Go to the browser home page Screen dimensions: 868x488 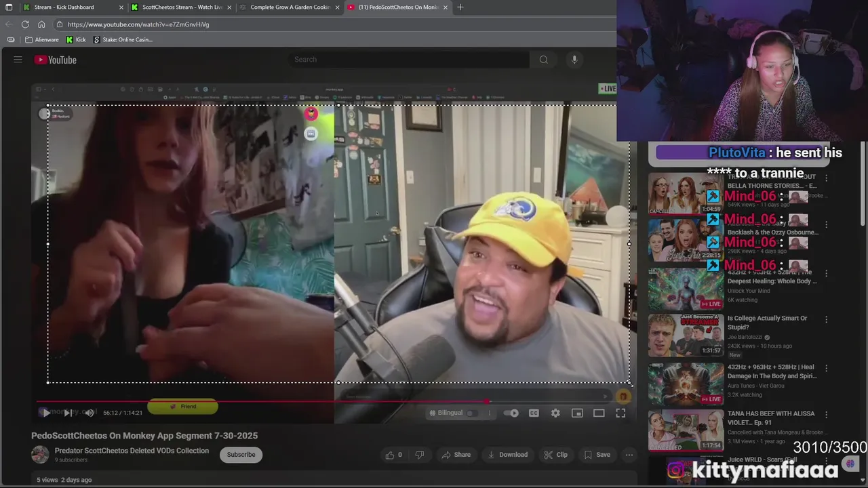click(41, 24)
